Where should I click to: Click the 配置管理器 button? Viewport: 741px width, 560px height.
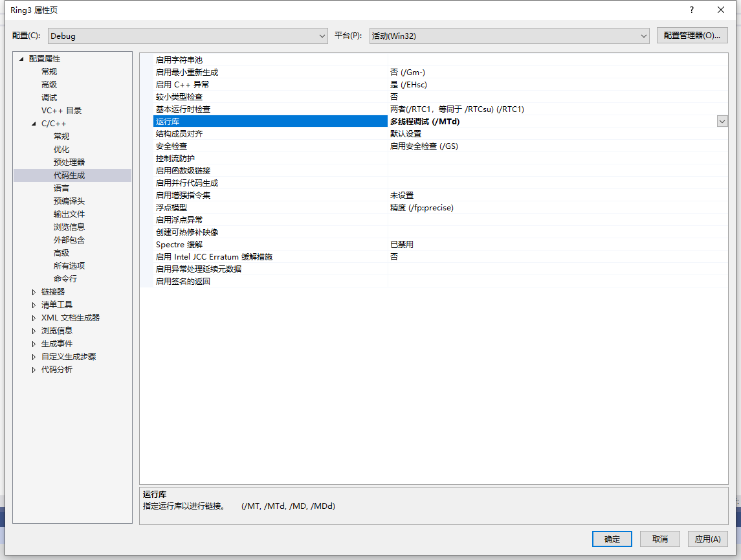pos(692,36)
